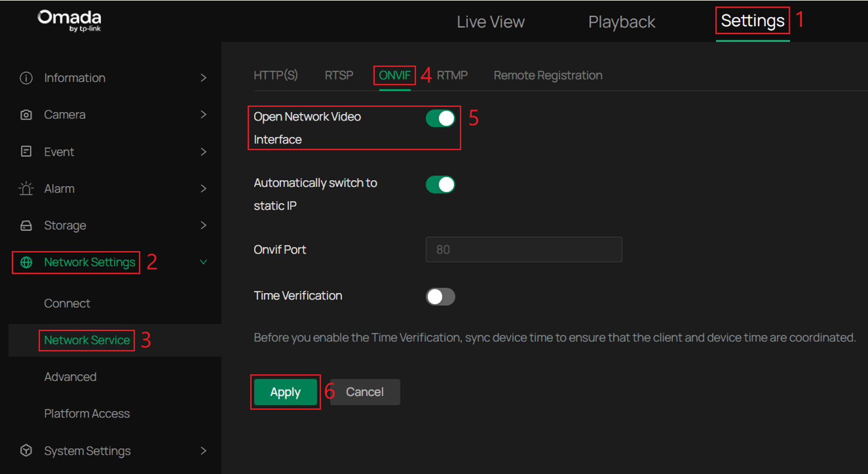Select the ONVIF tab
The height and width of the screenshot is (474, 868).
pos(395,76)
